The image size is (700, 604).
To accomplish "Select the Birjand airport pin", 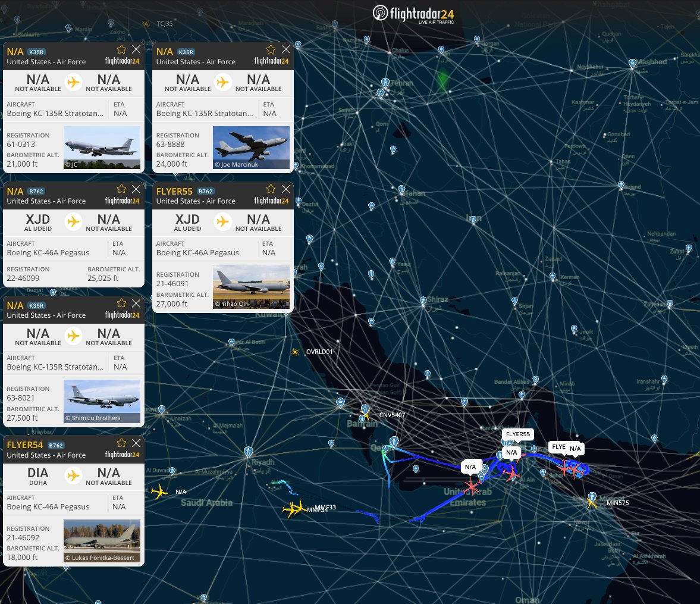I will tap(621, 185).
